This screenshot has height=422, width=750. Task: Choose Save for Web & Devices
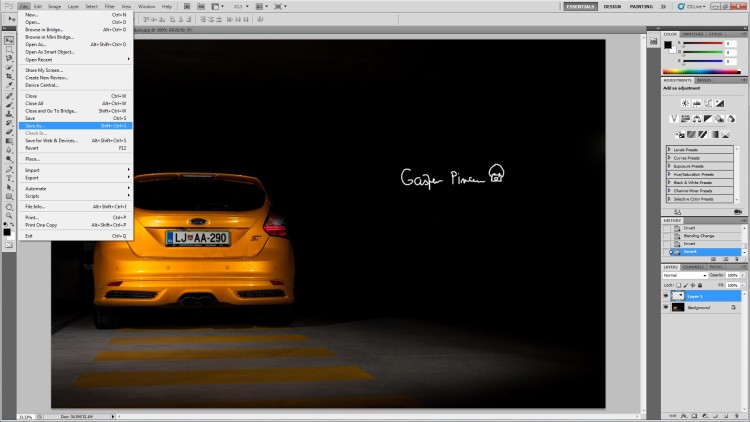pos(76,141)
